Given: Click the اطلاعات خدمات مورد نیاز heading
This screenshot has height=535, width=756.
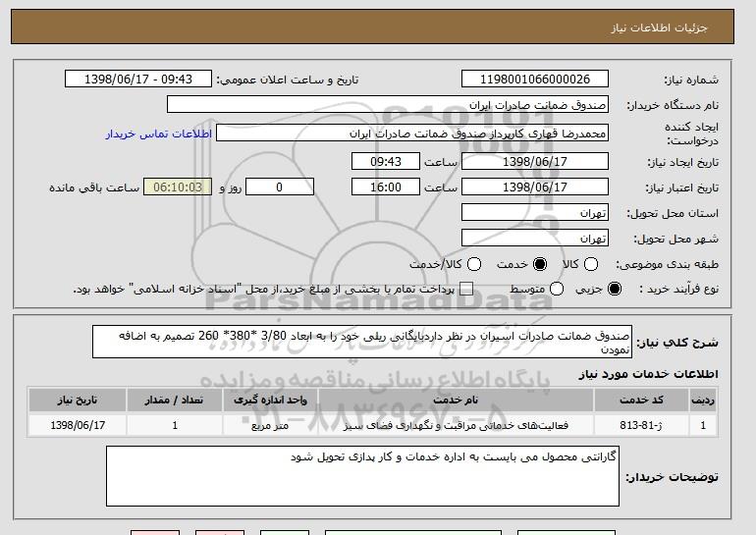Looking at the screenshot, I should point(648,374).
